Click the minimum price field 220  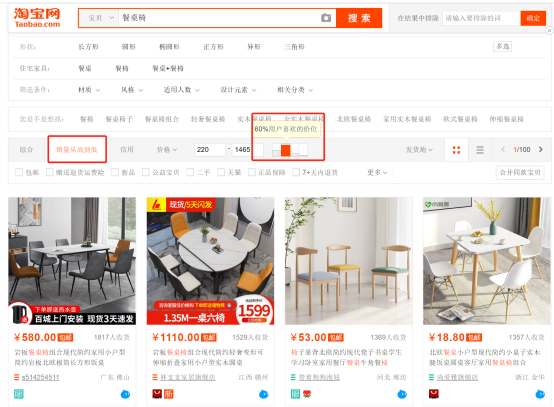pyautogui.click(x=210, y=150)
